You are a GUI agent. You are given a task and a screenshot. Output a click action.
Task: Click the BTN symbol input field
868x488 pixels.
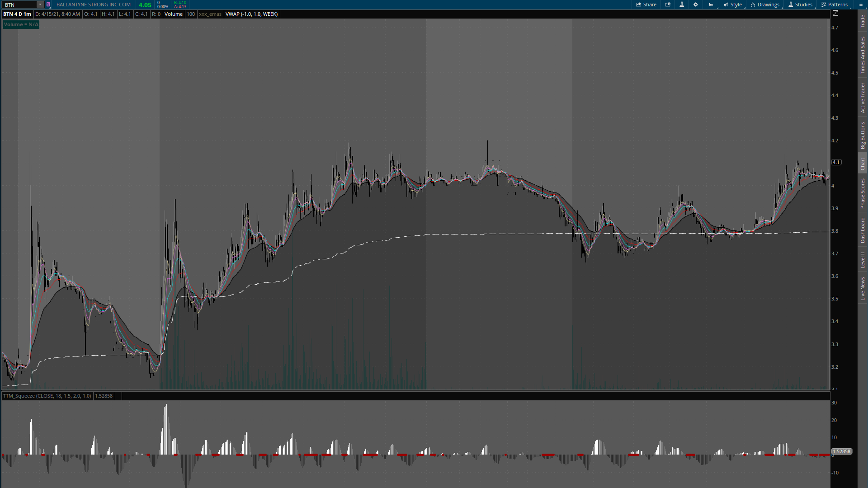click(19, 5)
